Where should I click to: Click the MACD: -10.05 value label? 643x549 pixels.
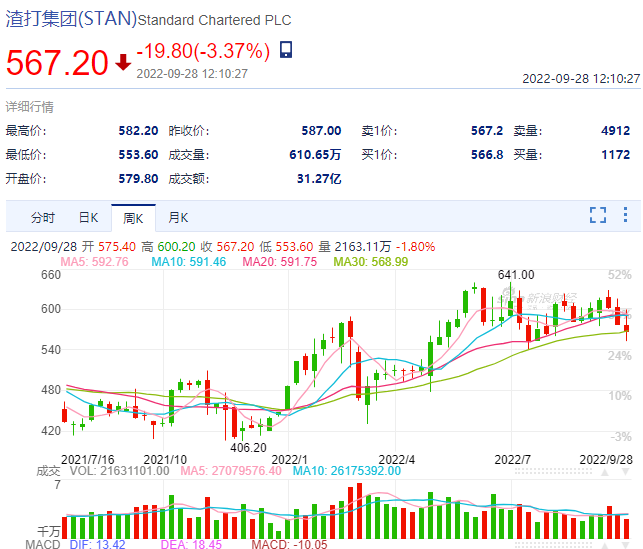pos(290,544)
